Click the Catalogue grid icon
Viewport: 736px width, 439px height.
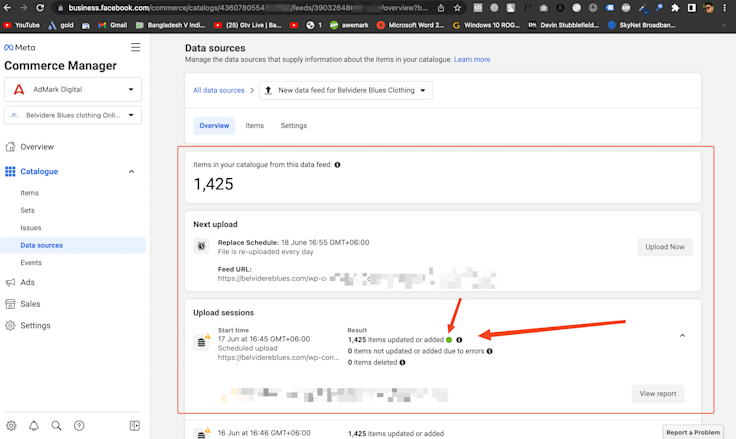click(x=10, y=171)
